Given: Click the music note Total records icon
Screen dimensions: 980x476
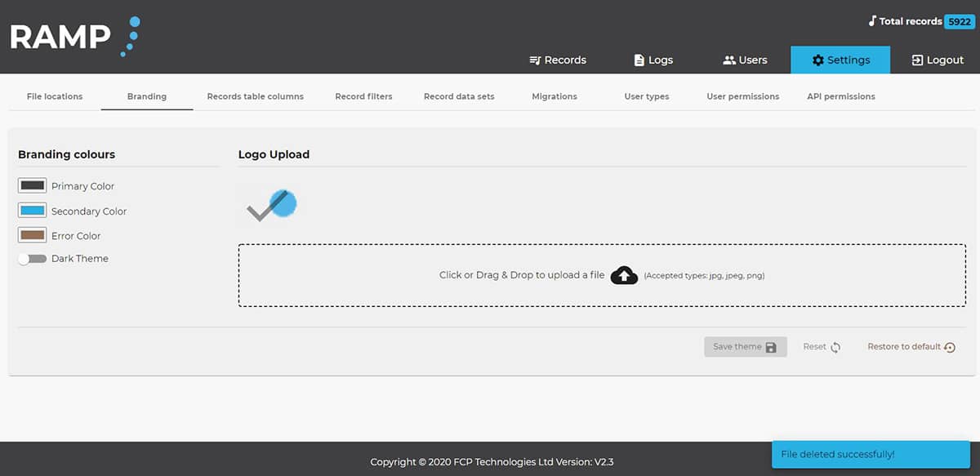Looking at the screenshot, I should [872, 21].
